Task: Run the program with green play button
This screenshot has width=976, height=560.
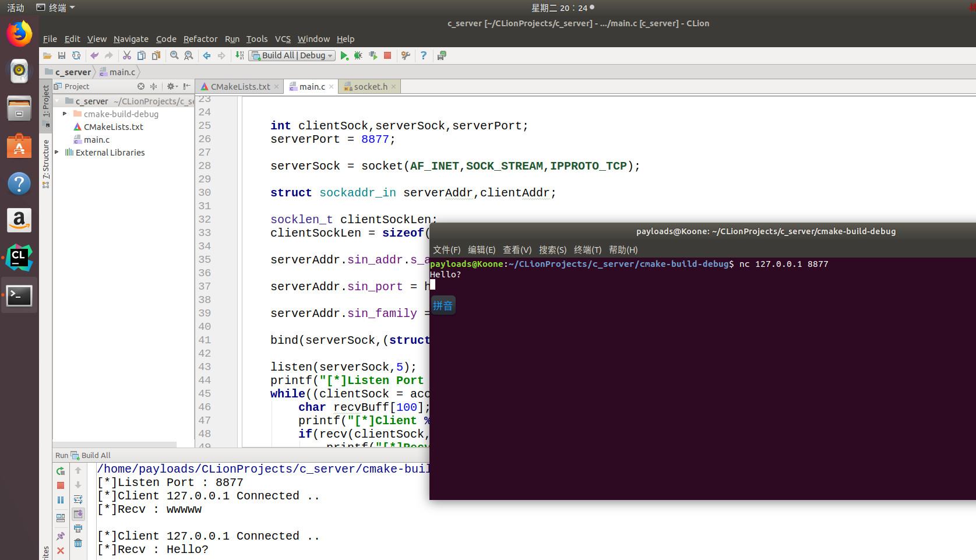Action: (344, 55)
